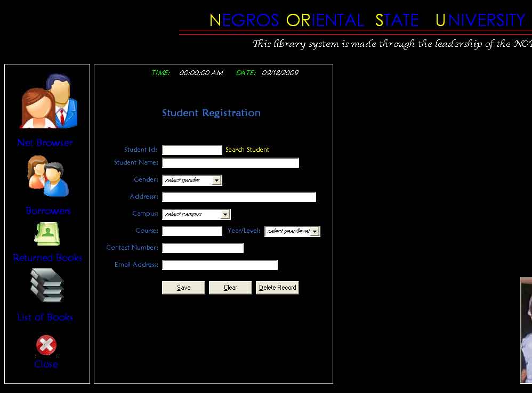Viewport: 532px width, 393px height.
Task: Focus the Student Id input field
Action: [x=192, y=150]
